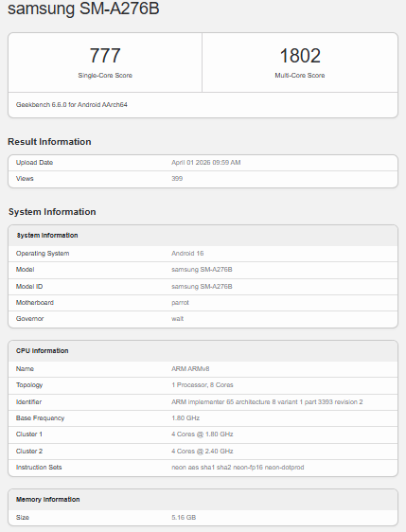Click the 'Model' row label
The height and width of the screenshot is (532, 406).
coord(26,270)
